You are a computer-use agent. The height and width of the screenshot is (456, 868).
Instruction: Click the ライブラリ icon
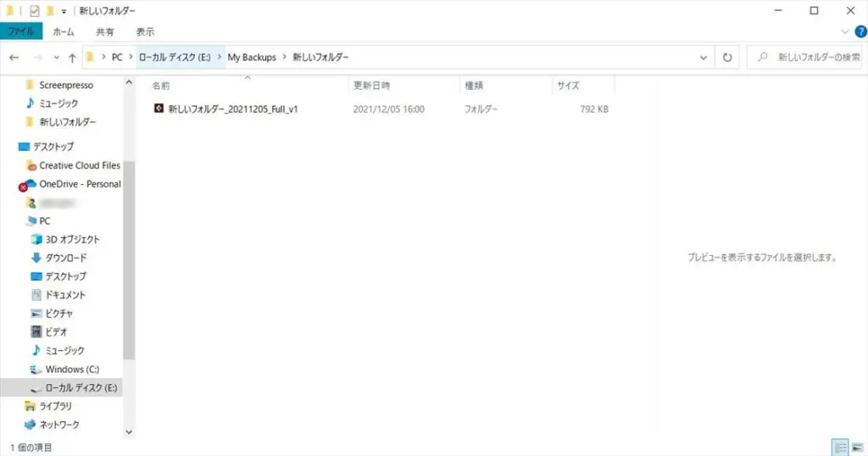pos(30,406)
